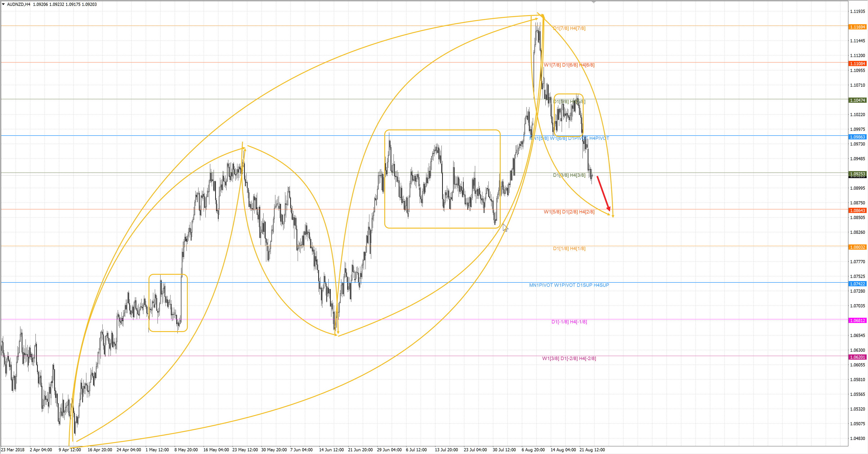This screenshot has width=868, height=454.
Task: Click the MN1PIVOT W1PIVOT D1SUP H4SUP label
Action: (569, 285)
